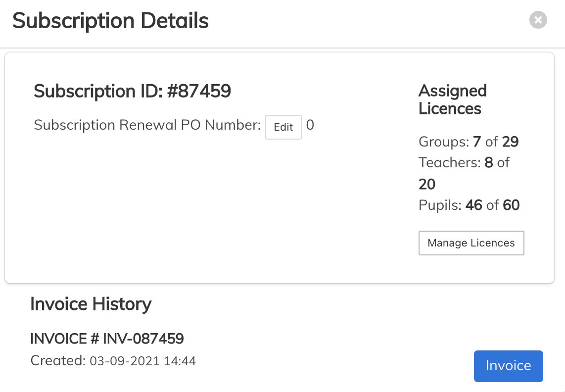
Task: Open the invoice INV-087459 via Invoice button
Action: click(508, 366)
